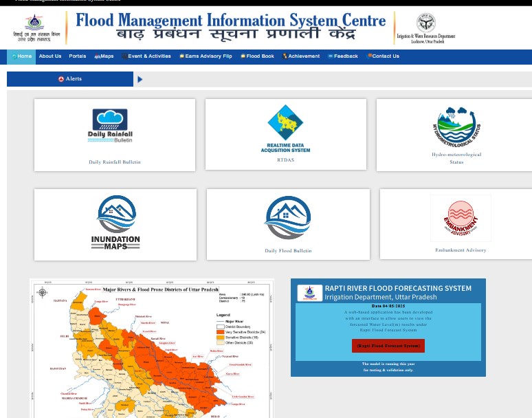532x418 pixels.
Task: Open the Portals menu
Action: point(78,56)
